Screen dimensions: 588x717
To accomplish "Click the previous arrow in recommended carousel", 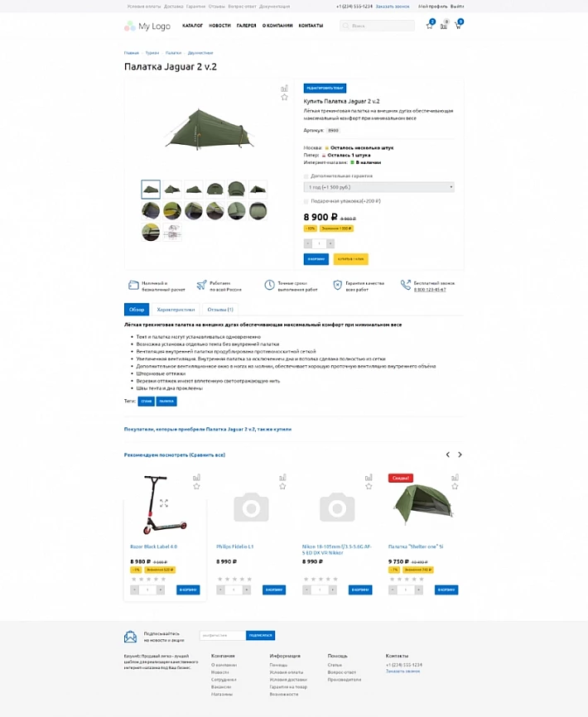I will coord(448,455).
